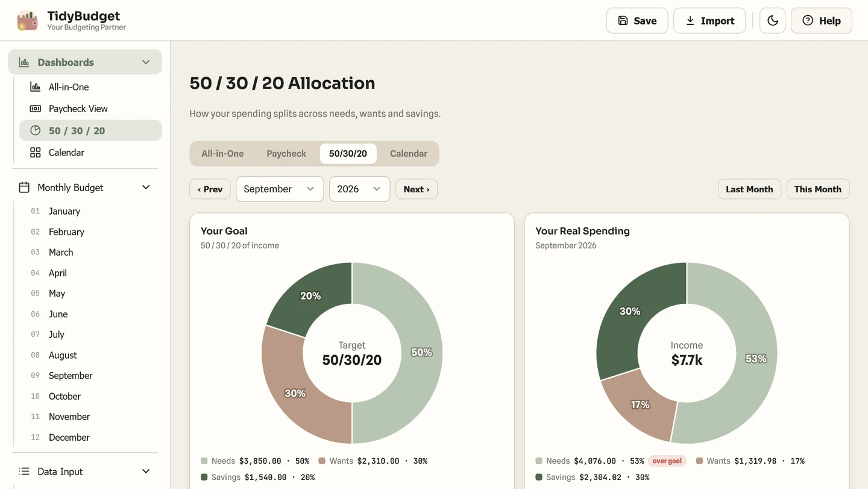Open the 2026 year dropdown

click(359, 189)
